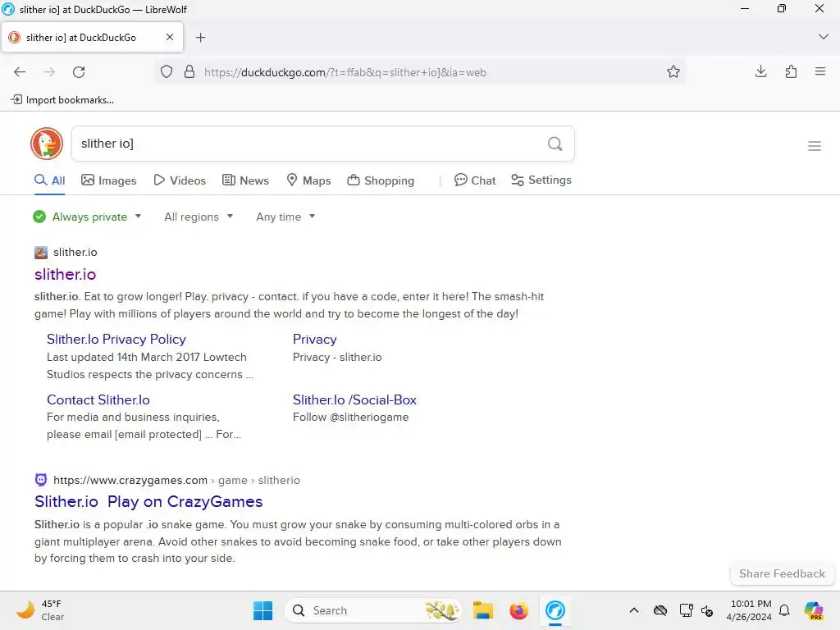Viewport: 840px width, 630px height.
Task: Click the search magnifier in the search box
Action: click(555, 144)
